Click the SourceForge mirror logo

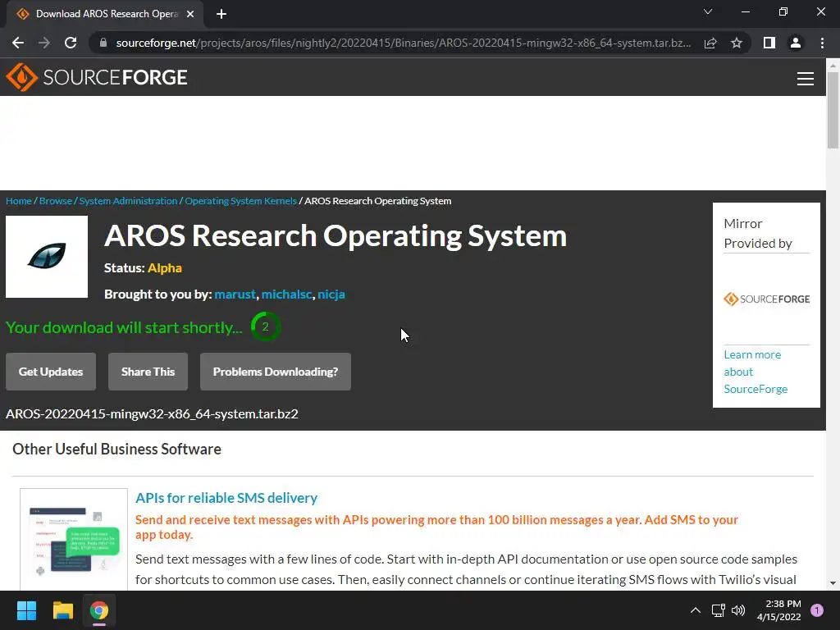tap(767, 299)
